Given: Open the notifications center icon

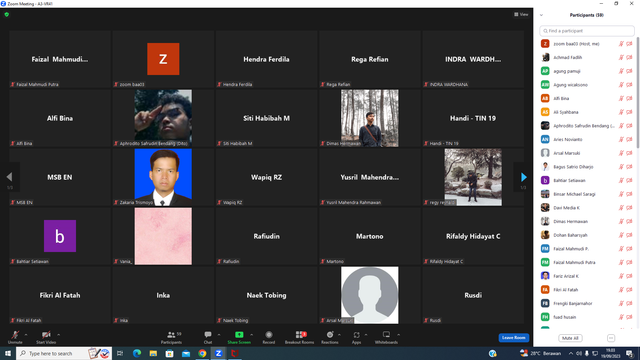Looking at the screenshot, I should 629,353.
